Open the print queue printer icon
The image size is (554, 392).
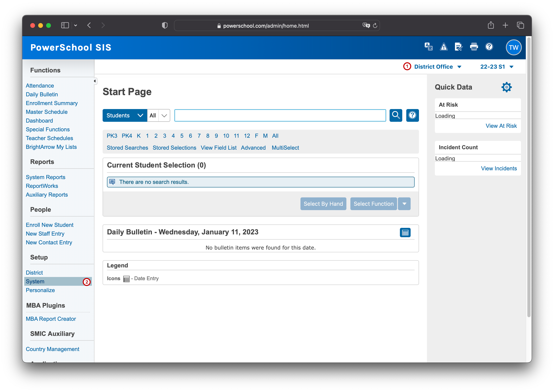tap(474, 47)
